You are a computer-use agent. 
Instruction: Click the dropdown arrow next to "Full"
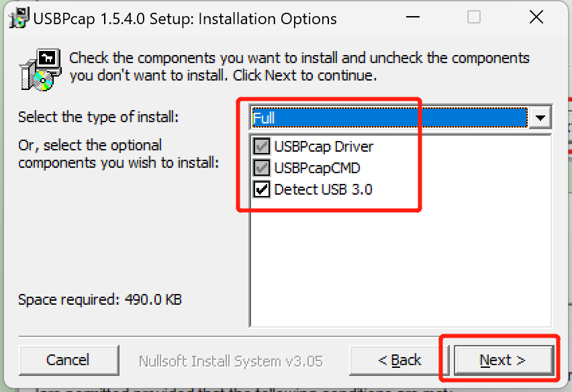[x=540, y=117]
